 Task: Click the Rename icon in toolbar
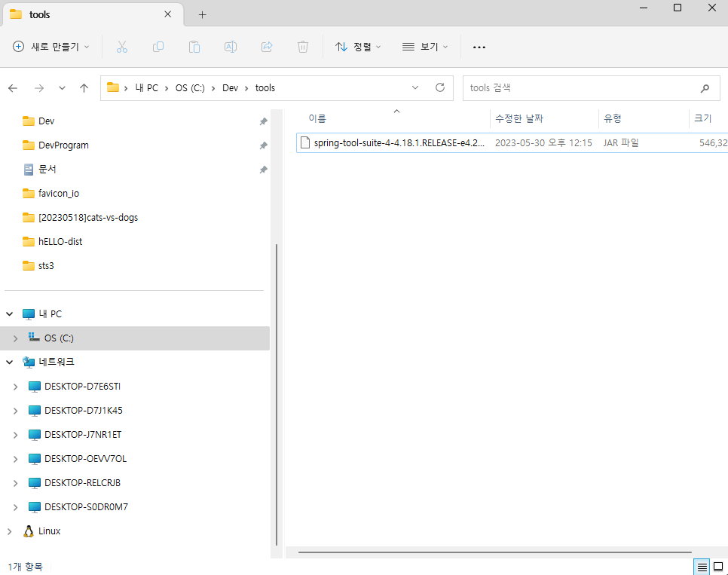[231, 47]
